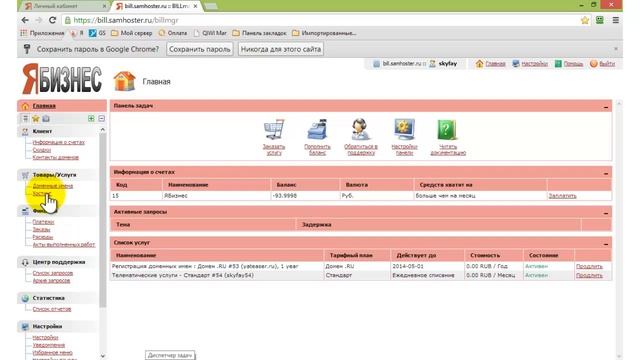640x360 pixels.
Task: Open Акты выполненных работ in sidebar
Action: 64,244
